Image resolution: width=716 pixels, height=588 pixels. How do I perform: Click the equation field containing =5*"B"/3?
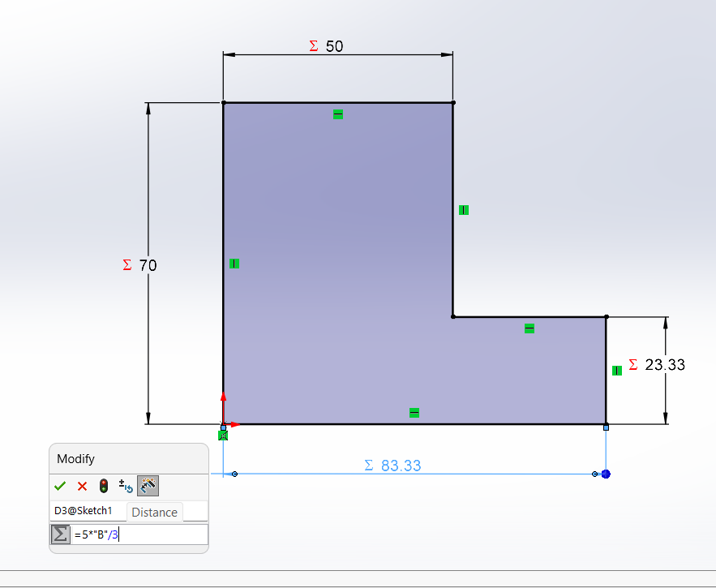[x=139, y=534]
